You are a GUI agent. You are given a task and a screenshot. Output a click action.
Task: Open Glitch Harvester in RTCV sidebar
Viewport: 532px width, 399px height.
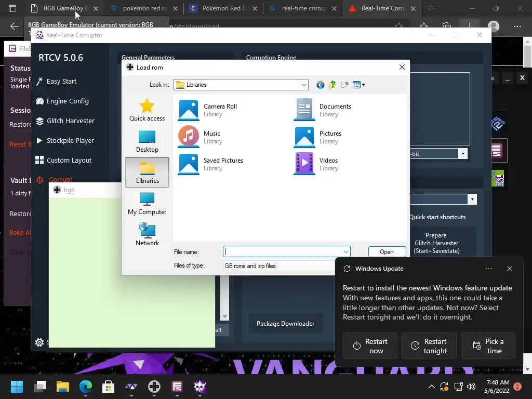click(65, 121)
